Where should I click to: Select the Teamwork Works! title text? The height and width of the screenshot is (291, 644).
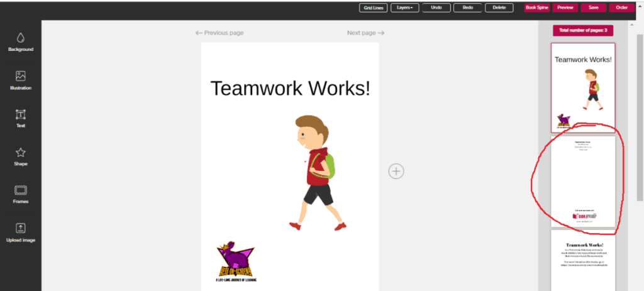(291, 88)
